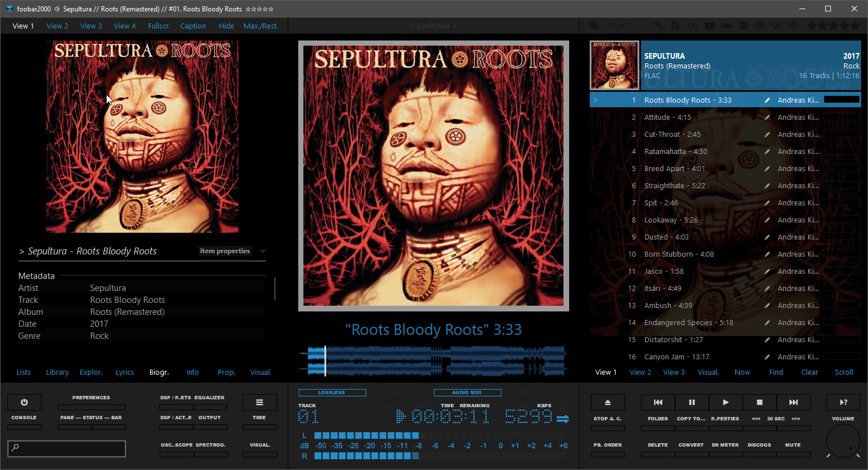Click the power icon button above CONSOLE
The height and width of the screenshot is (470, 868).
point(24,402)
